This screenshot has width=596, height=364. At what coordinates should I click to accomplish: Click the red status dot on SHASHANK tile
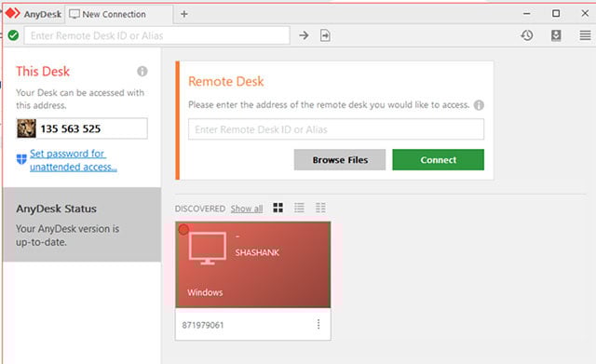tap(183, 230)
